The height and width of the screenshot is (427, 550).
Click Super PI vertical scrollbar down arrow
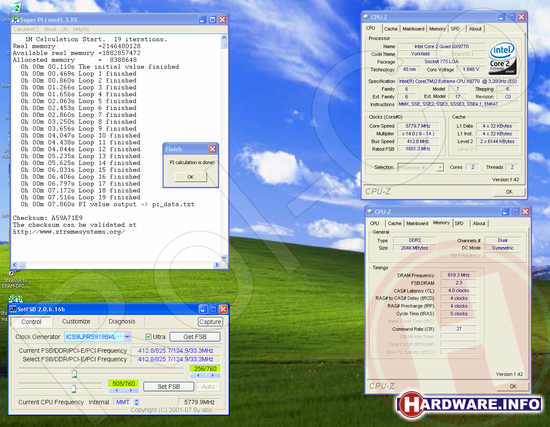tap(224, 258)
